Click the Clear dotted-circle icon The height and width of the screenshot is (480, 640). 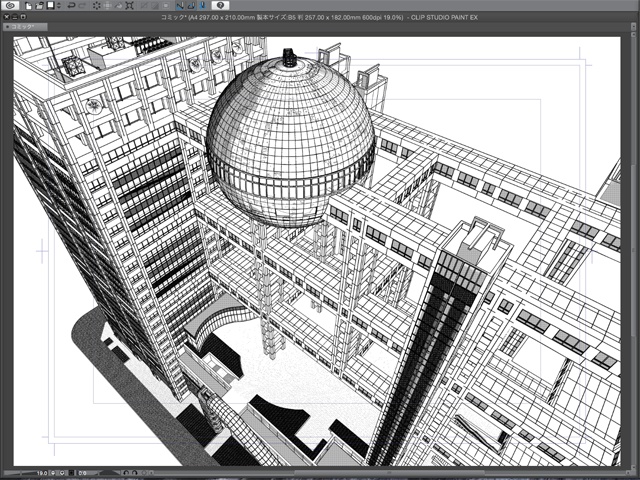(97, 5)
